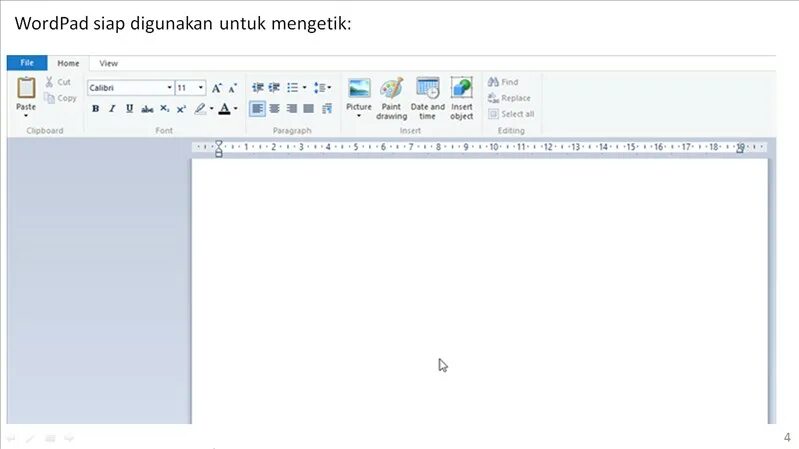Click the Cut button
Image resolution: width=799 pixels, height=449 pixels.
pos(58,82)
